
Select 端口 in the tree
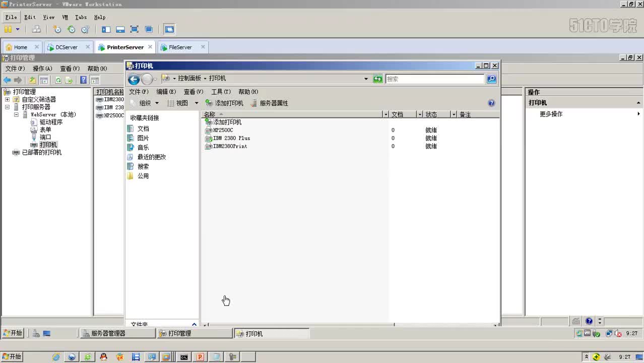click(x=45, y=137)
